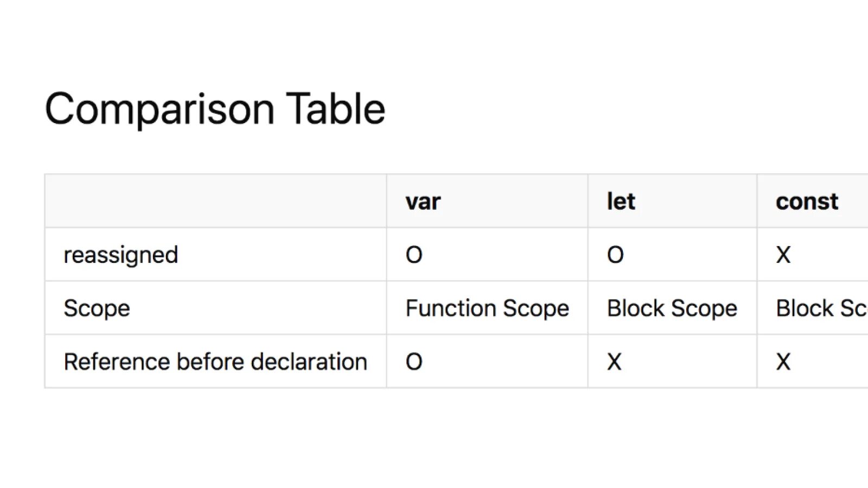Click the empty top-left header cell
The width and height of the screenshot is (868, 488).
point(215,201)
